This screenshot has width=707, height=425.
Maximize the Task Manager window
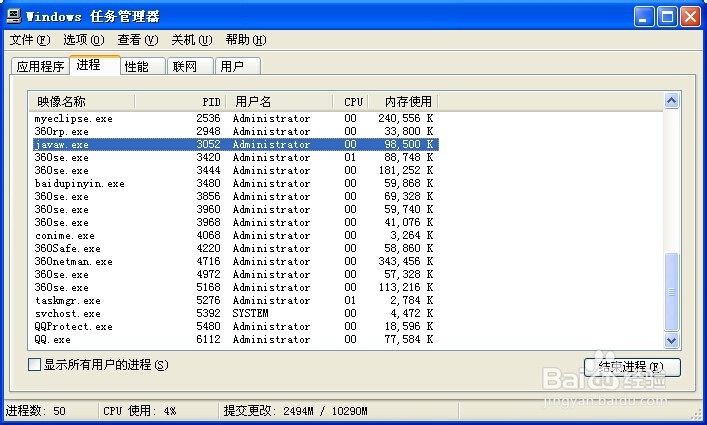(x=667, y=17)
